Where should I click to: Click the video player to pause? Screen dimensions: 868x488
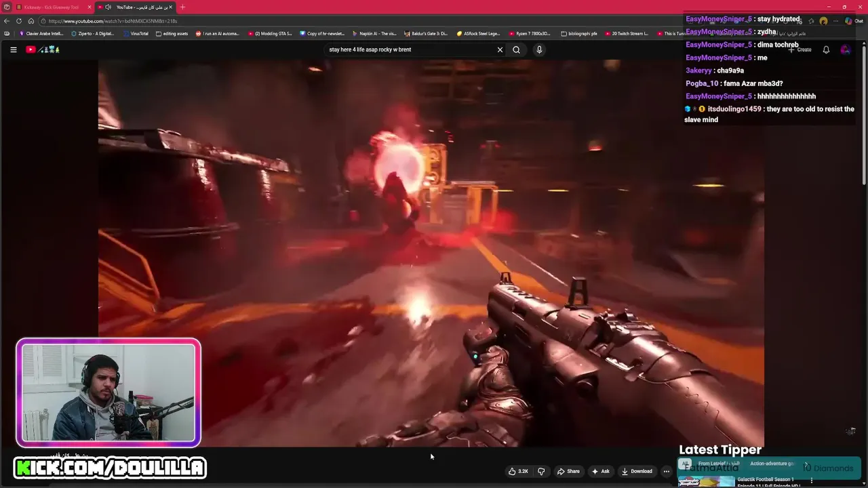click(431, 253)
